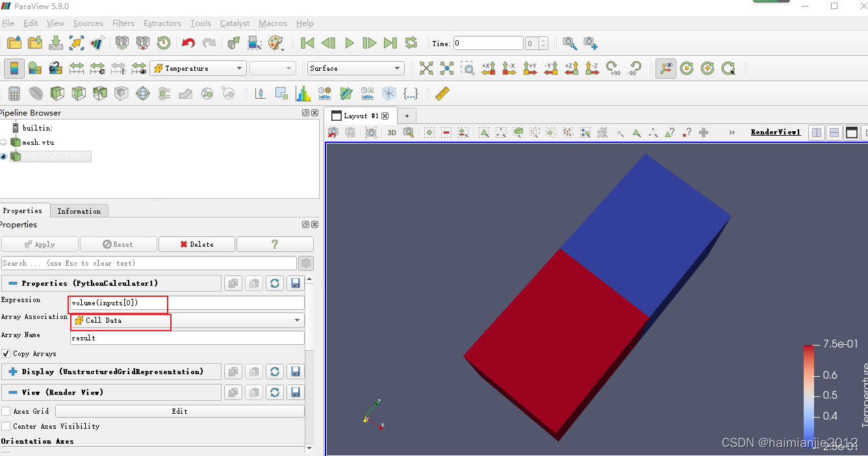
Task: Toggle PythonCalculator1 eye visibility
Action: (x=4, y=157)
